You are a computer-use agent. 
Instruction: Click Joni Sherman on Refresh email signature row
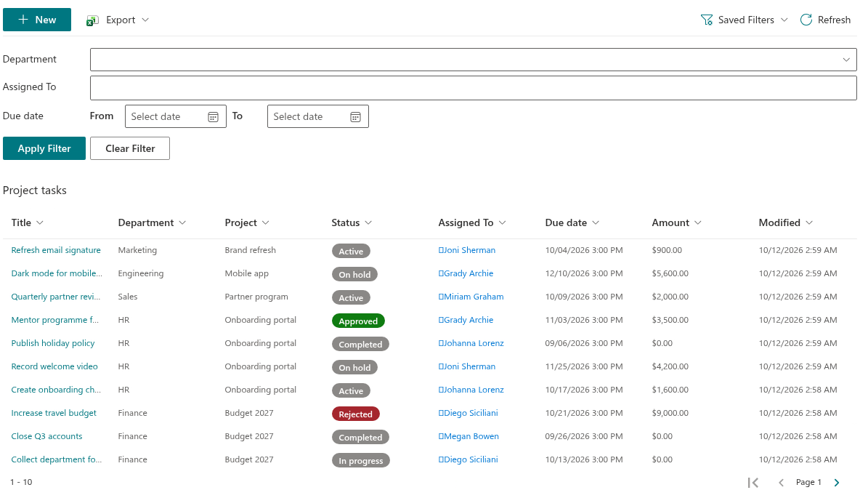point(467,250)
